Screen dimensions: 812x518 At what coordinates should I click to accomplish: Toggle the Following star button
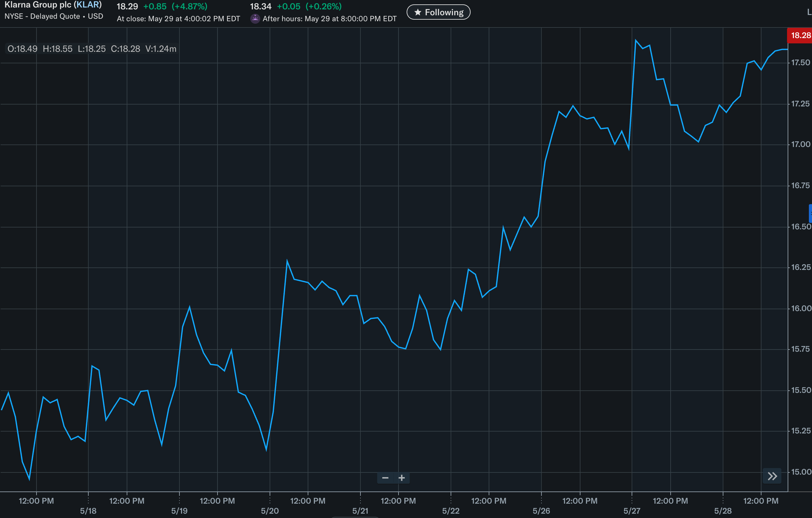438,12
